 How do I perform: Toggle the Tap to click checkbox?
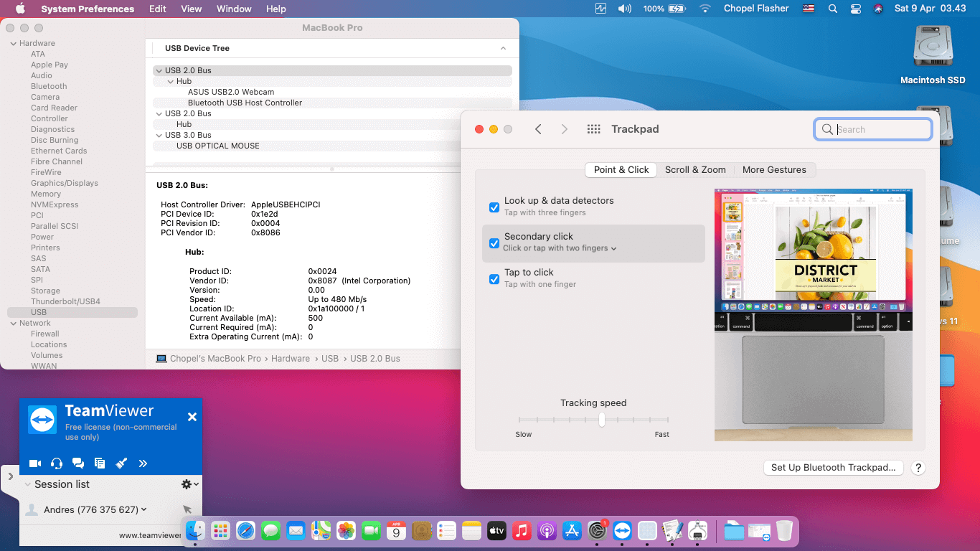[x=494, y=279]
